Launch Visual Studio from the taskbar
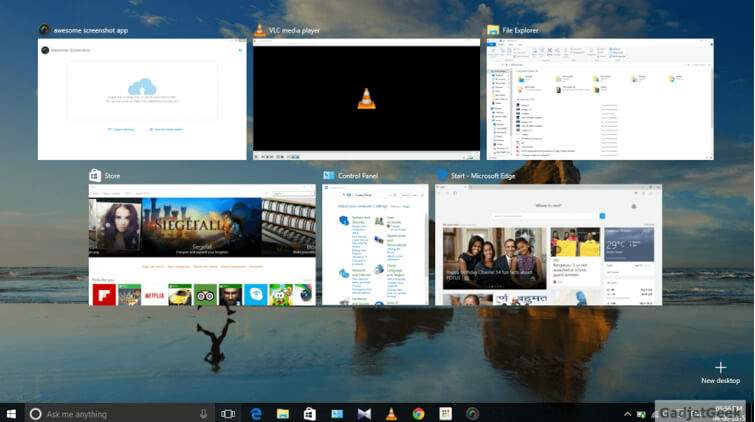 click(364, 414)
